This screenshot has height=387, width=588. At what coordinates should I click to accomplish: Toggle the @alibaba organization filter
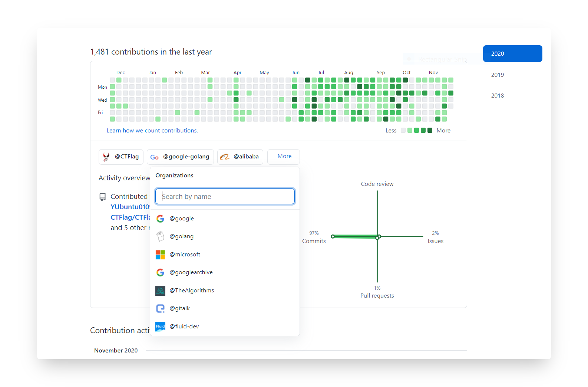tap(240, 157)
